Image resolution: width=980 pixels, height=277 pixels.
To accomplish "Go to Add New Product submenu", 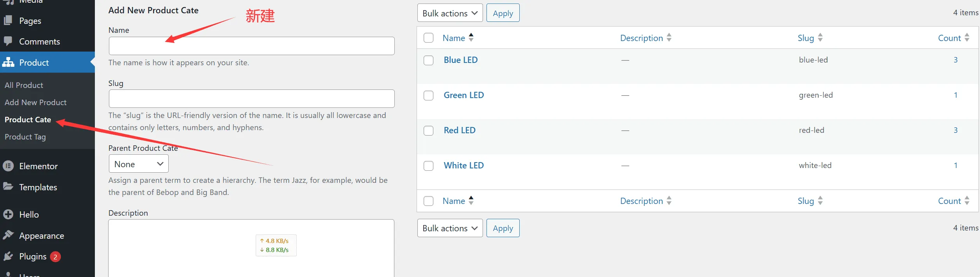I will pyautogui.click(x=36, y=102).
